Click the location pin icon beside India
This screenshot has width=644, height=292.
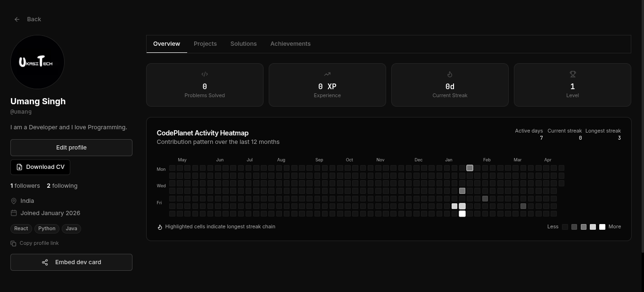click(x=14, y=201)
